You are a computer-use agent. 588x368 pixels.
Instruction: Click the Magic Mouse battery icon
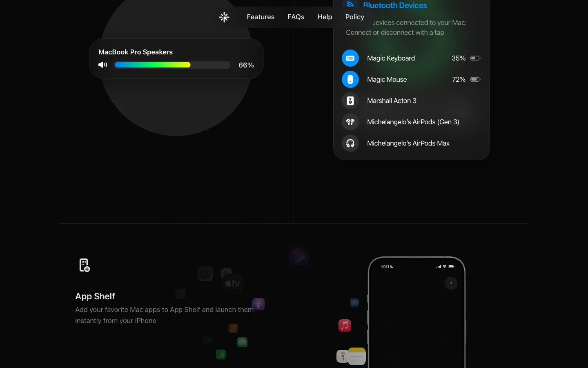[475, 79]
